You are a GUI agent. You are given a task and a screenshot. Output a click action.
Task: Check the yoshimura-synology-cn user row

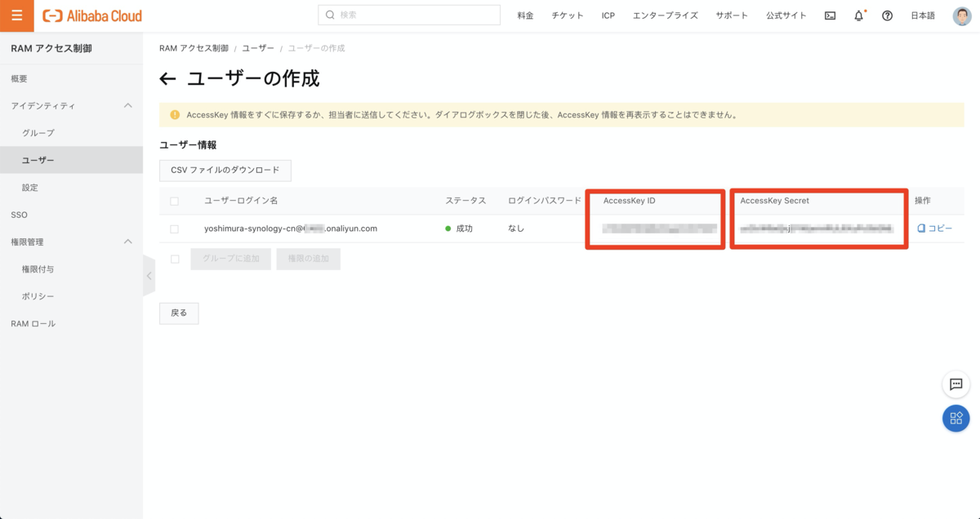point(174,228)
